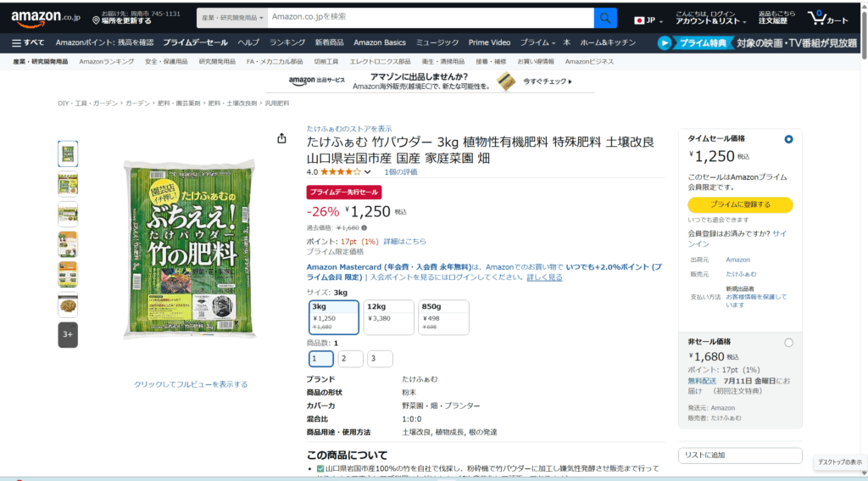The height and width of the screenshot is (481, 868).
Task: Click the blue prime video play icon
Action: pyautogui.click(x=665, y=42)
